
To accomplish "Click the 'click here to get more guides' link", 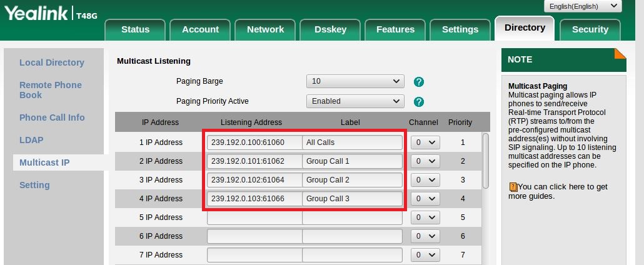I will tap(558, 191).
